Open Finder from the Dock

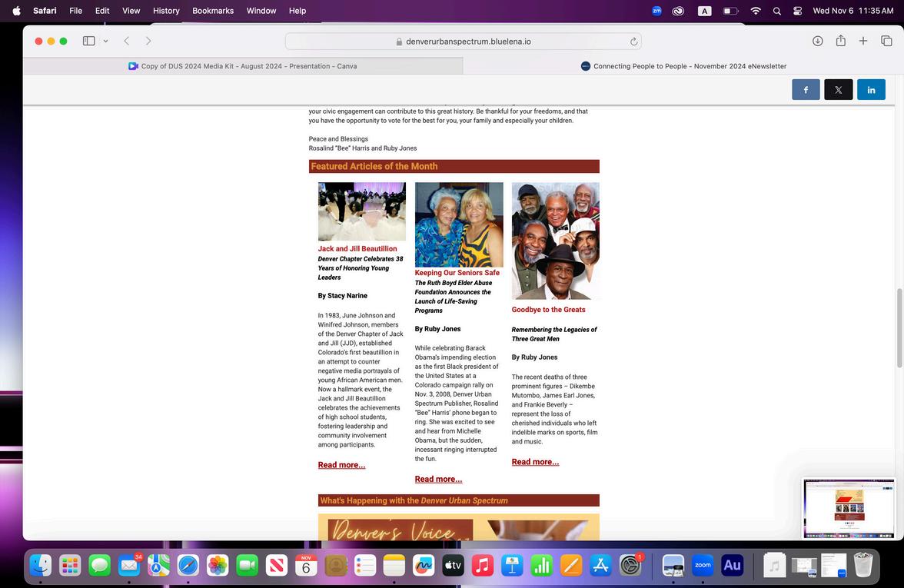point(40,566)
